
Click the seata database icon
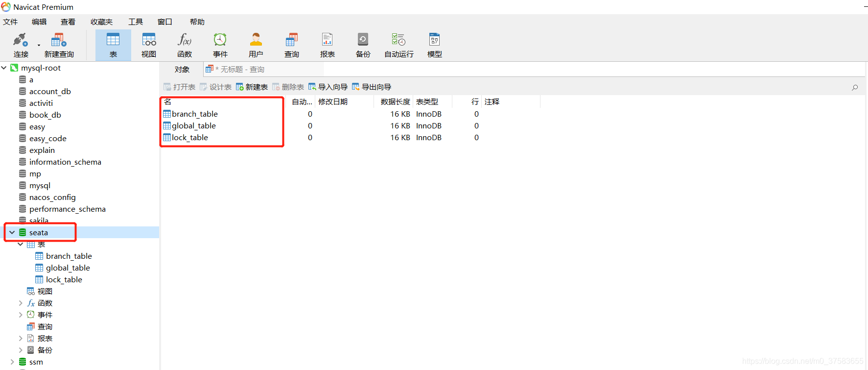(x=23, y=233)
